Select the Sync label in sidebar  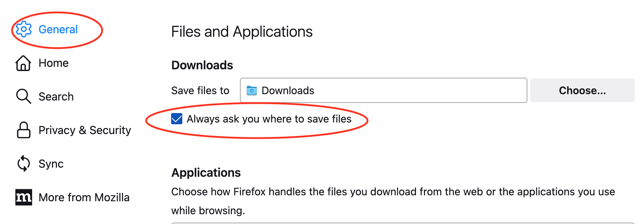click(x=51, y=164)
